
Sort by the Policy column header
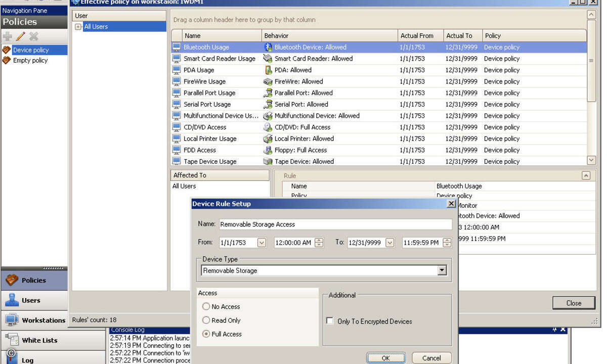(534, 35)
